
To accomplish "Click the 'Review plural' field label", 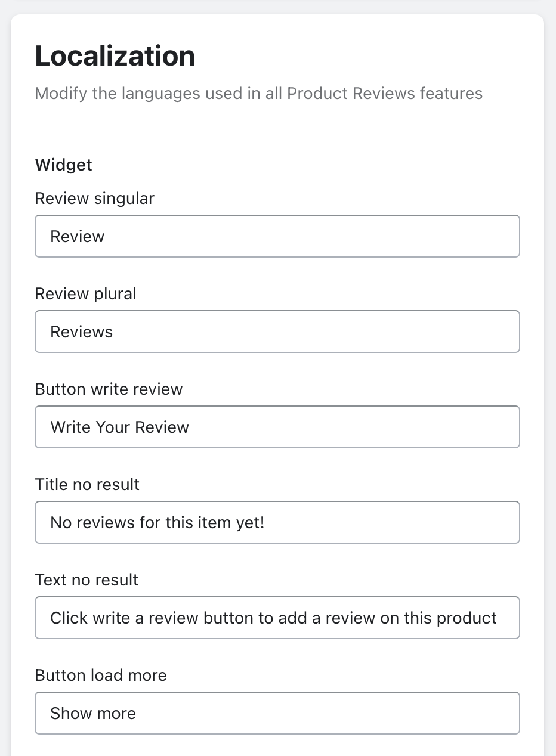I will [x=85, y=293].
